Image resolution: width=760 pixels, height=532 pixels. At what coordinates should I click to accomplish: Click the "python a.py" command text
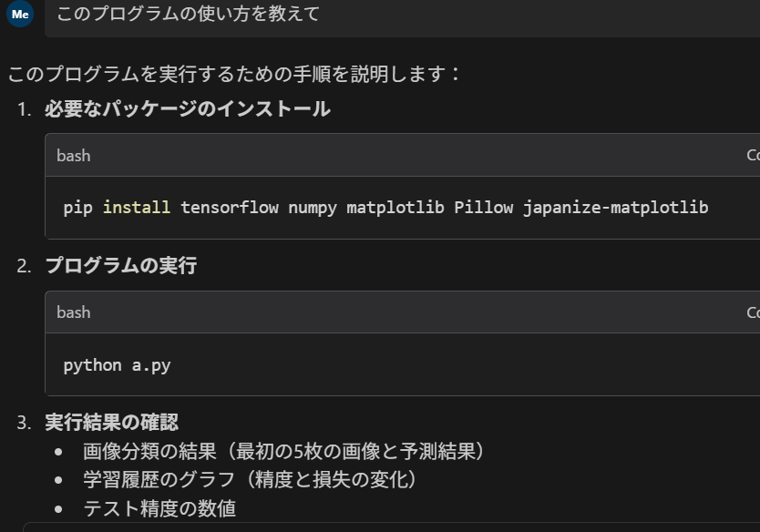(117, 365)
